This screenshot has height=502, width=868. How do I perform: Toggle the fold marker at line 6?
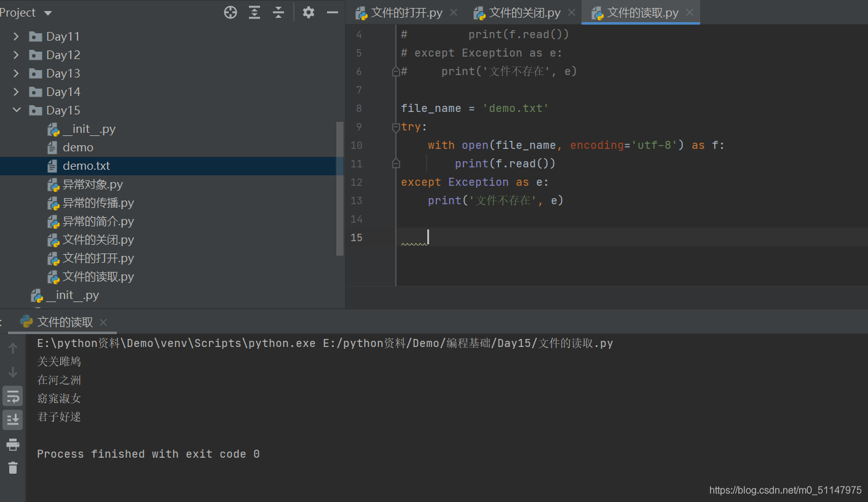point(396,72)
